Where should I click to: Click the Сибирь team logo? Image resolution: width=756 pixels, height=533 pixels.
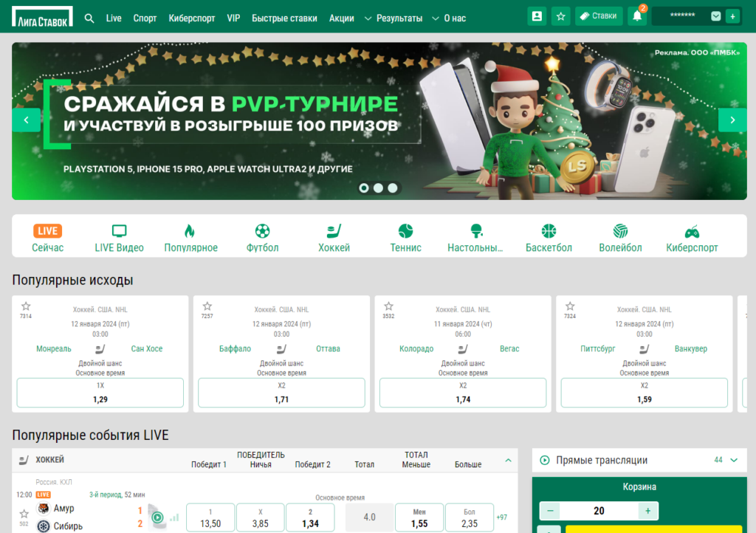pos(44,526)
